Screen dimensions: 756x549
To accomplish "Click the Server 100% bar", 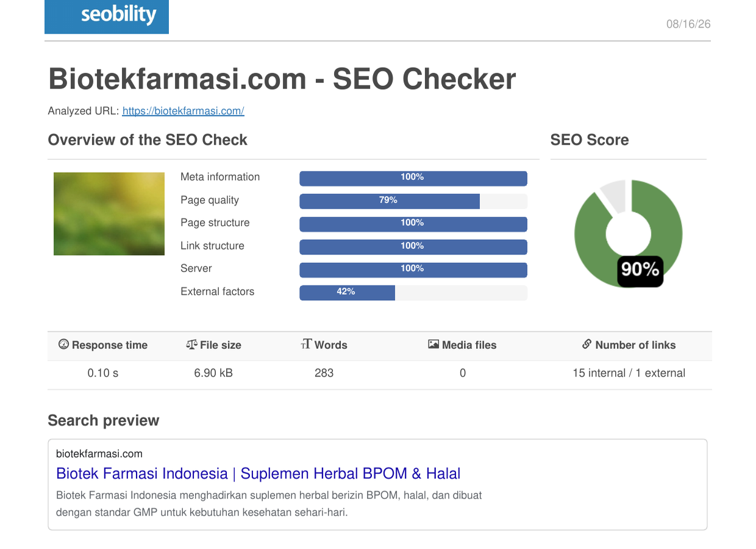I will (413, 270).
